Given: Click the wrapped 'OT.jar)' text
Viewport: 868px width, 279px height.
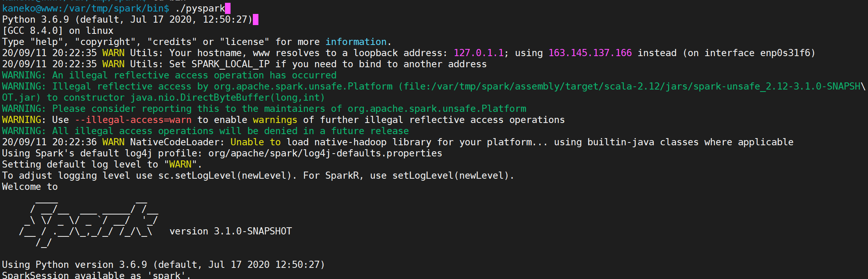Looking at the screenshot, I should (x=22, y=98).
